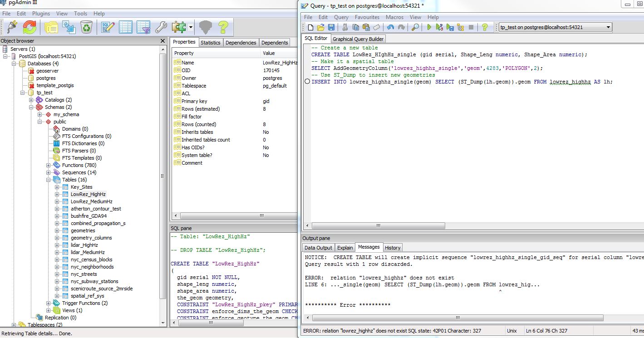Paste clipboard into query editor icon
Image resolution: width=644 pixels, height=338 pixels.
(366, 27)
